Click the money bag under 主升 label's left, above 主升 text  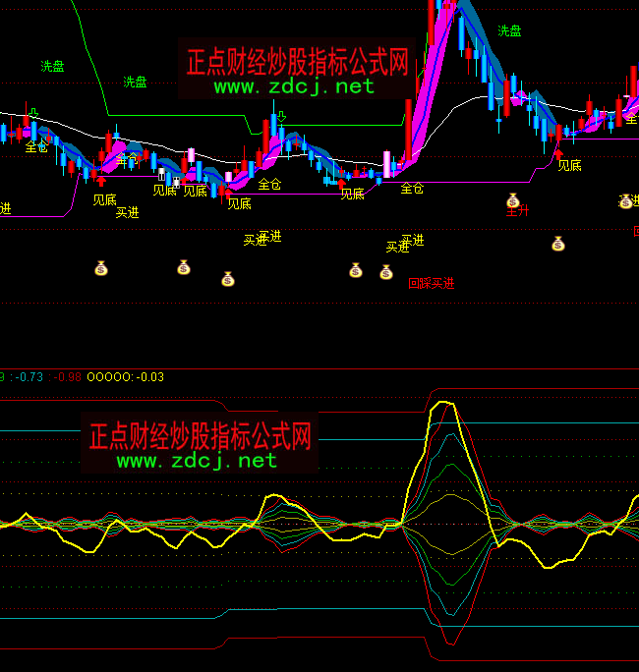coord(512,200)
